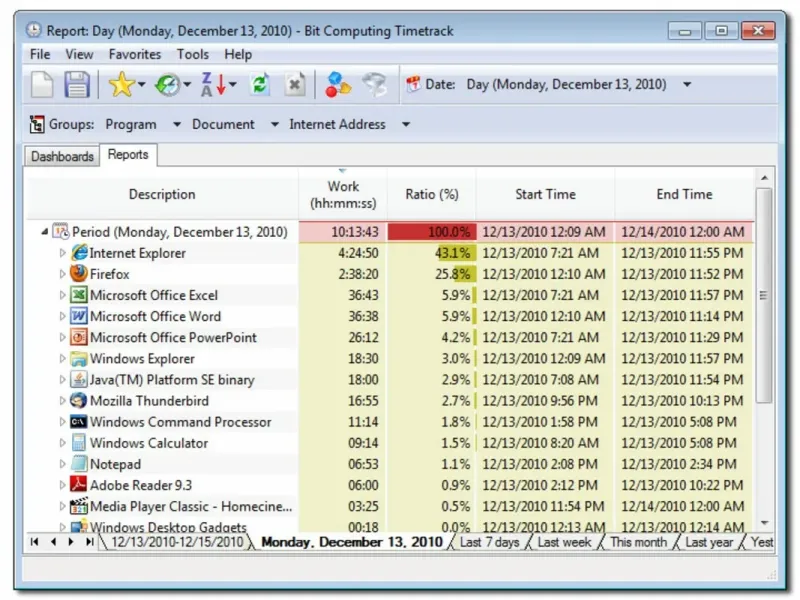Click the Microsoft Office Word icon

pyautogui.click(x=79, y=316)
